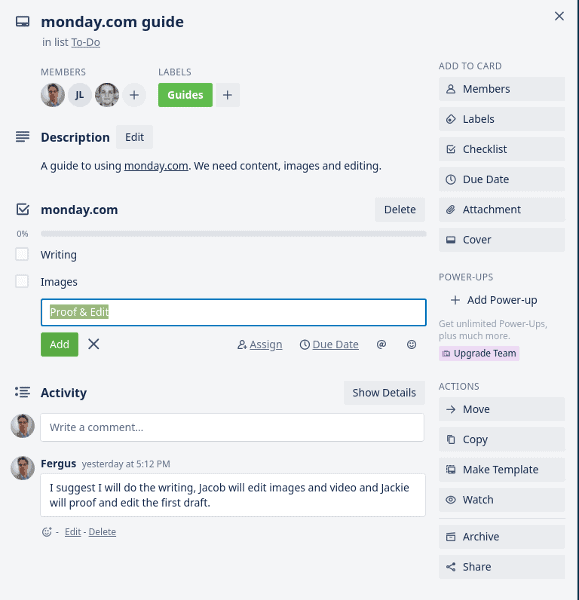The image size is (579, 600).
Task: Open the Labels popover in sidebar
Action: pyautogui.click(x=502, y=119)
